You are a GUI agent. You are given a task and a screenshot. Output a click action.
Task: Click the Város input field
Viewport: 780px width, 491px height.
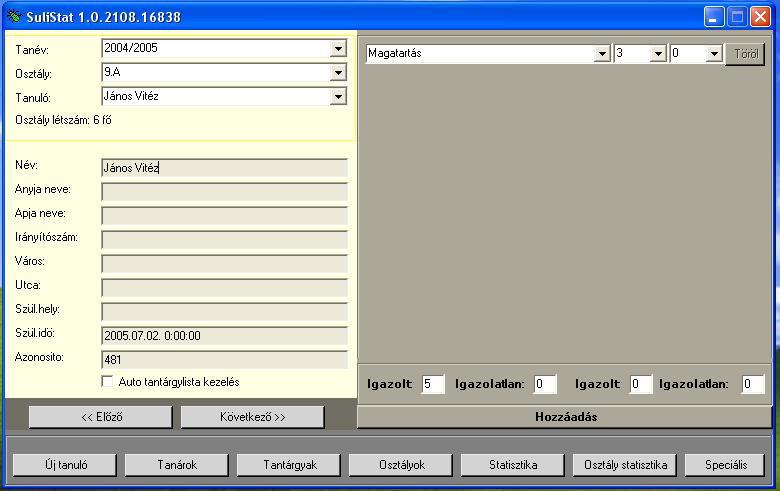pyautogui.click(x=224, y=263)
